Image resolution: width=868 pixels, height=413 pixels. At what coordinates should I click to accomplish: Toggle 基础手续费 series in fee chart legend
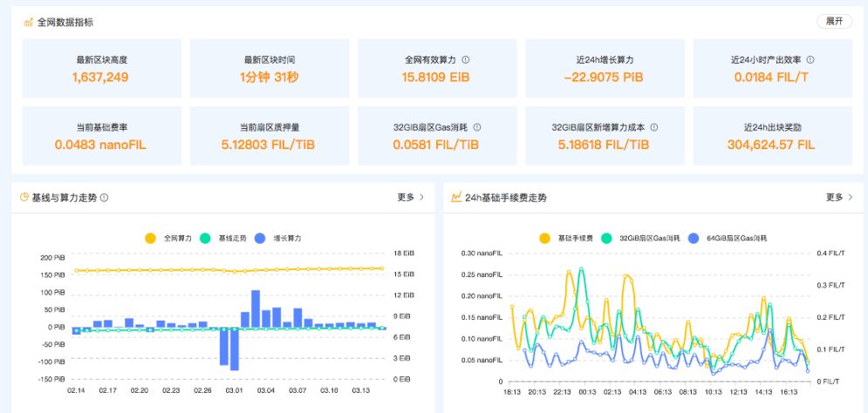(569, 238)
